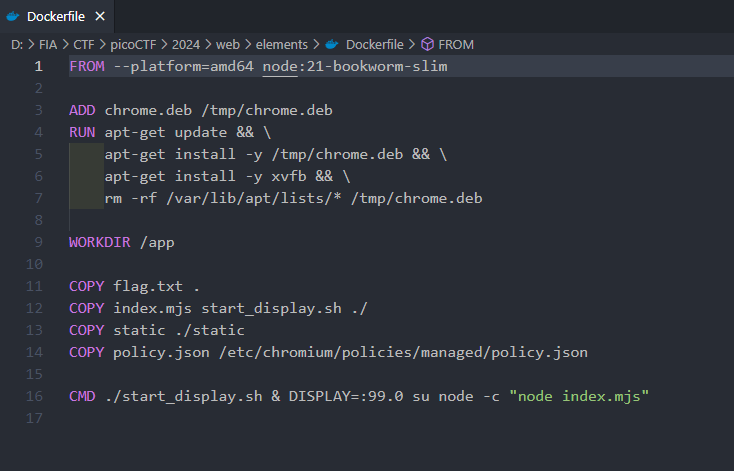Screen dimensions: 734x471
Task: Open the web breadcrumb folder
Action: tap(228, 44)
